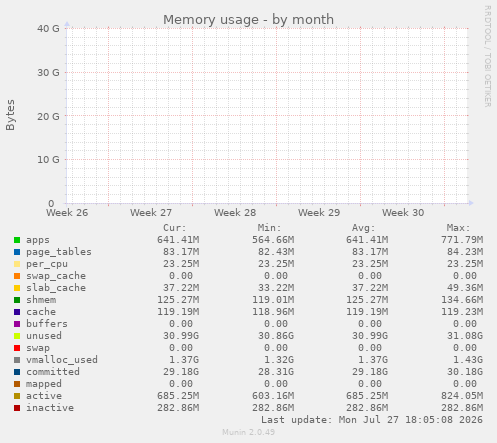Viewport: 497px width, 443px height.
Task: Click the Last update timestamp line
Action: [372, 420]
